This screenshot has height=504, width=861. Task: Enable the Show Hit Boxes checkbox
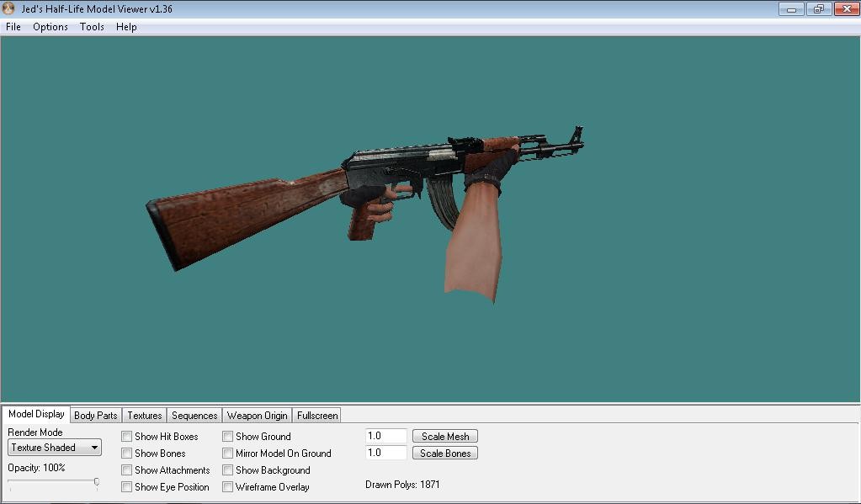coord(127,437)
